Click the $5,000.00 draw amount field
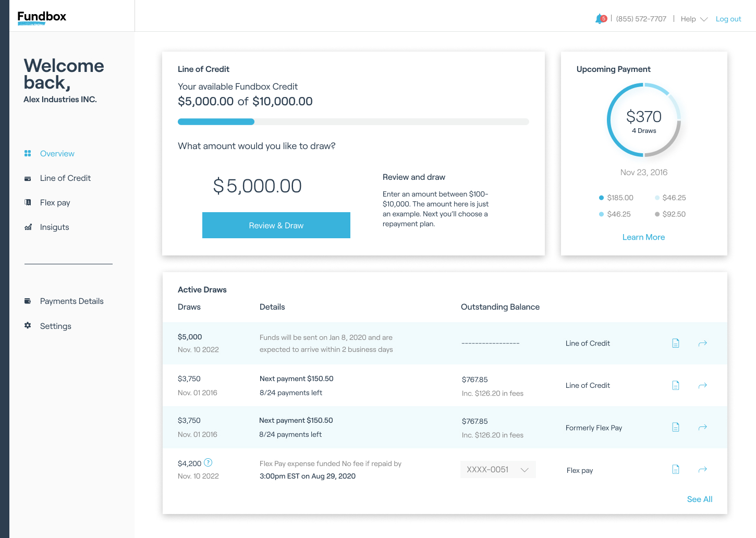The height and width of the screenshot is (538, 756). (258, 186)
